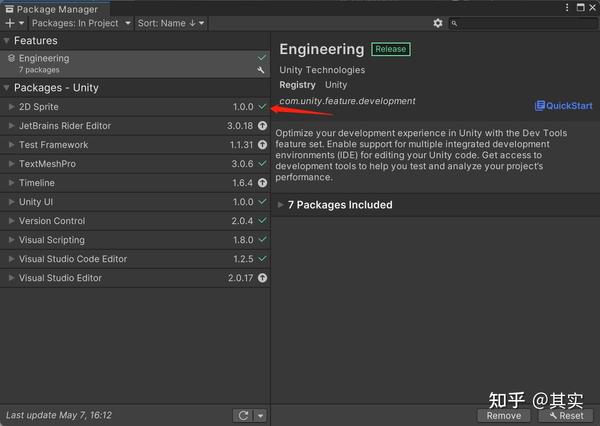Viewport: 600px width, 426px height.
Task: Open the Package Manager settings gear
Action: click(438, 23)
